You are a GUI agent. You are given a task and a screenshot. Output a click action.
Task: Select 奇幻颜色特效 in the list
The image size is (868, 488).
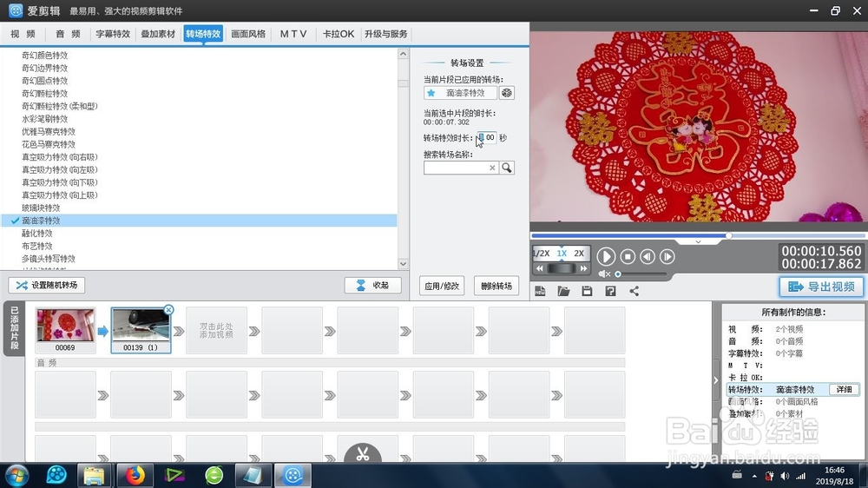pos(44,56)
